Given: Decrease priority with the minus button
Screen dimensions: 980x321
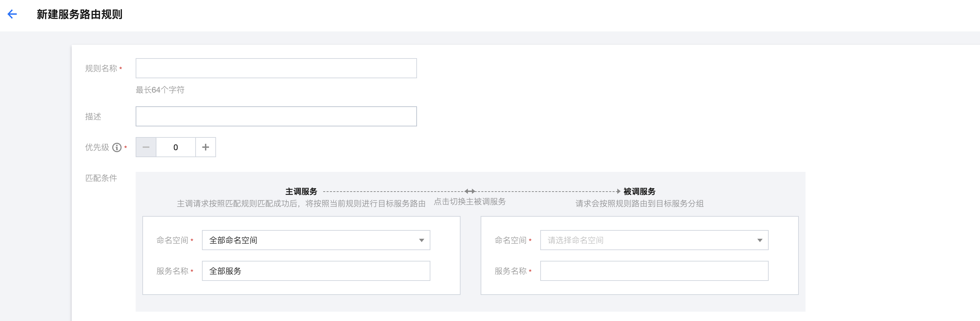Looking at the screenshot, I should click(146, 147).
